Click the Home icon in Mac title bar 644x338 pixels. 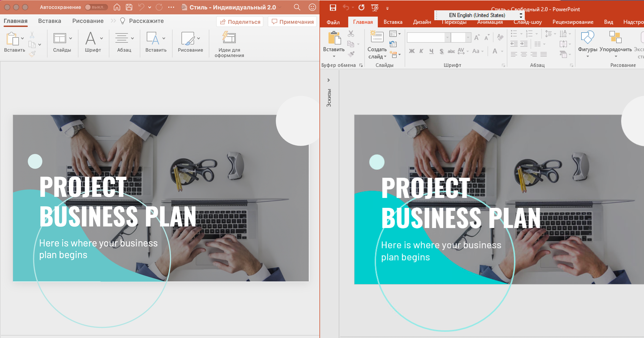(117, 7)
